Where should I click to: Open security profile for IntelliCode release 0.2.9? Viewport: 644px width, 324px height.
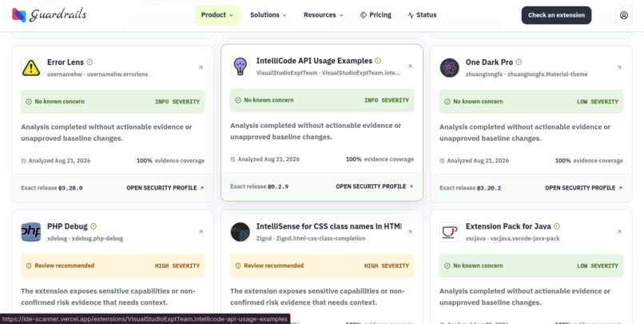point(375,186)
